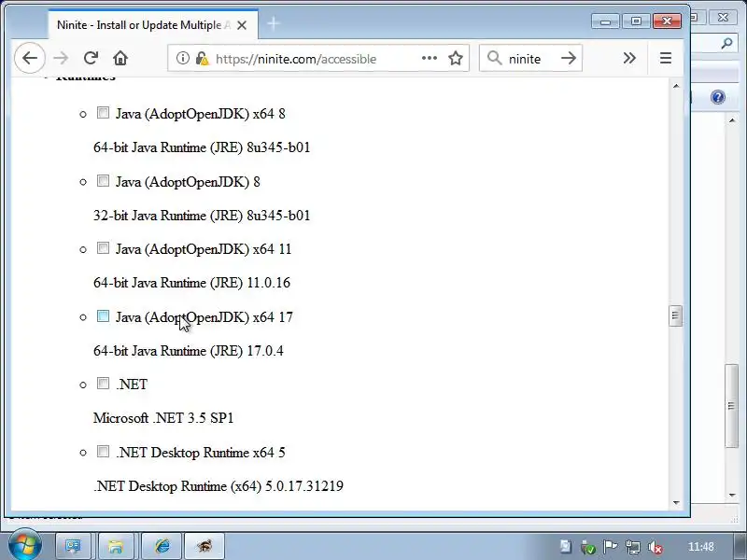Click the document icon in the system tray

tap(566, 547)
